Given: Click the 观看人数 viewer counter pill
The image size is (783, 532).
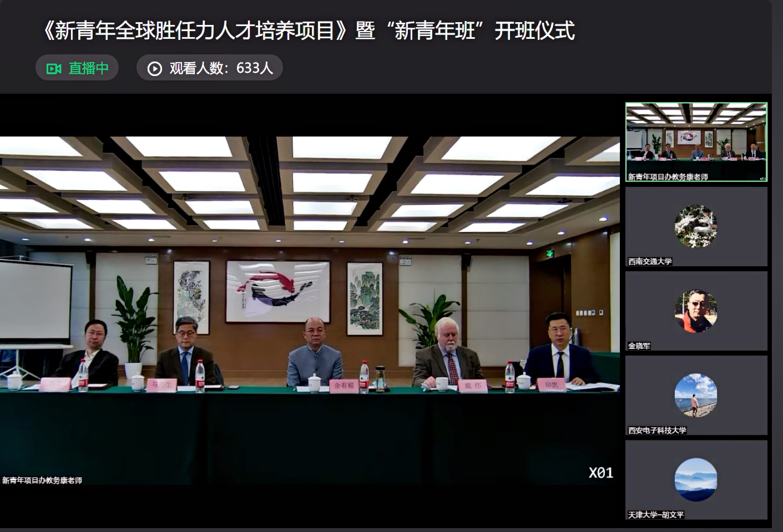Looking at the screenshot, I should tap(209, 68).
